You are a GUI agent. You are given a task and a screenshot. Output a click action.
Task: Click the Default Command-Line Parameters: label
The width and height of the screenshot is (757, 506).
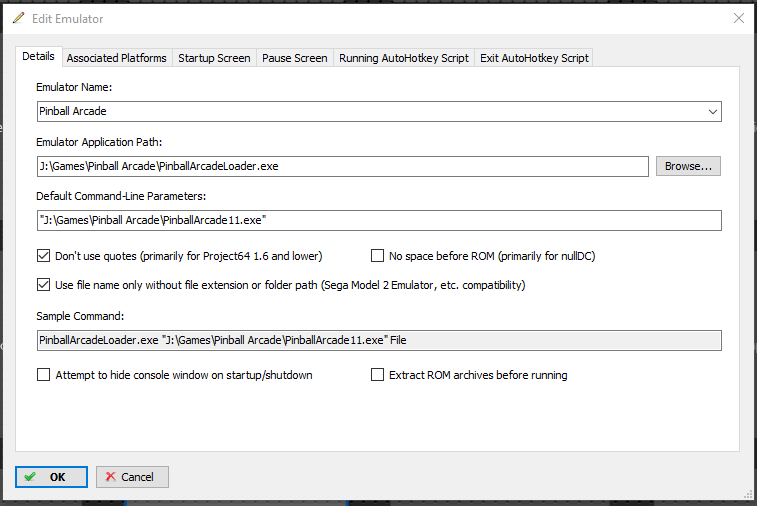121,196
